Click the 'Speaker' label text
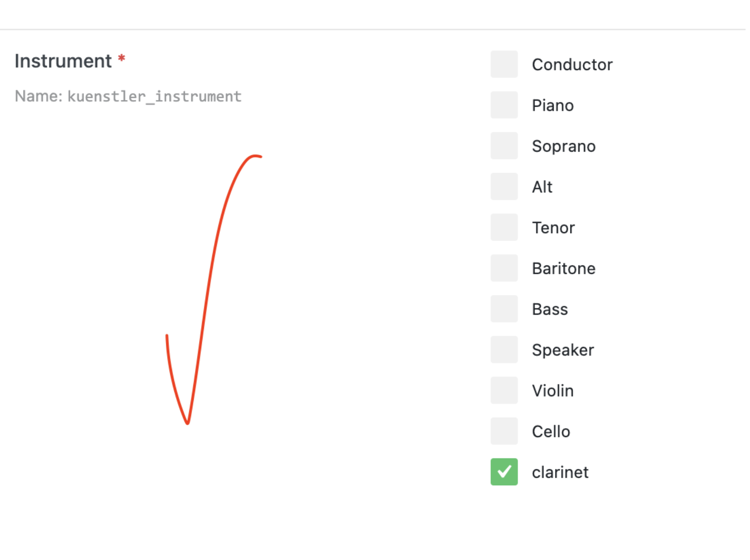 point(562,350)
